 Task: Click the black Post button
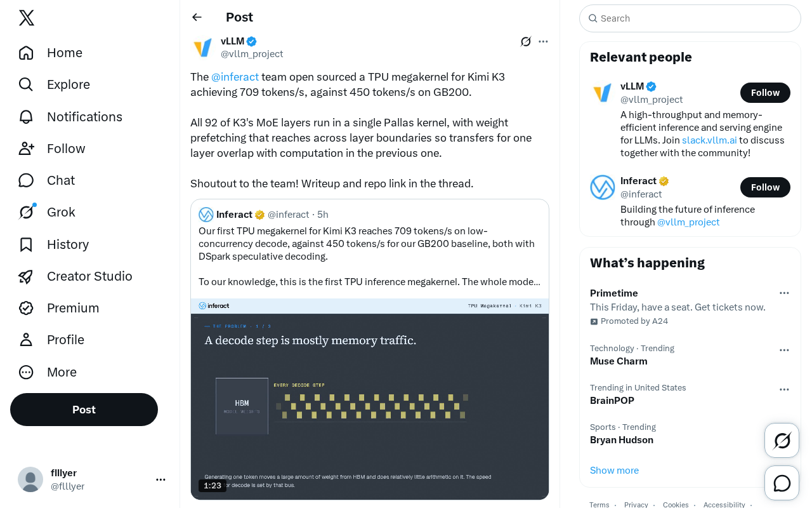click(84, 410)
